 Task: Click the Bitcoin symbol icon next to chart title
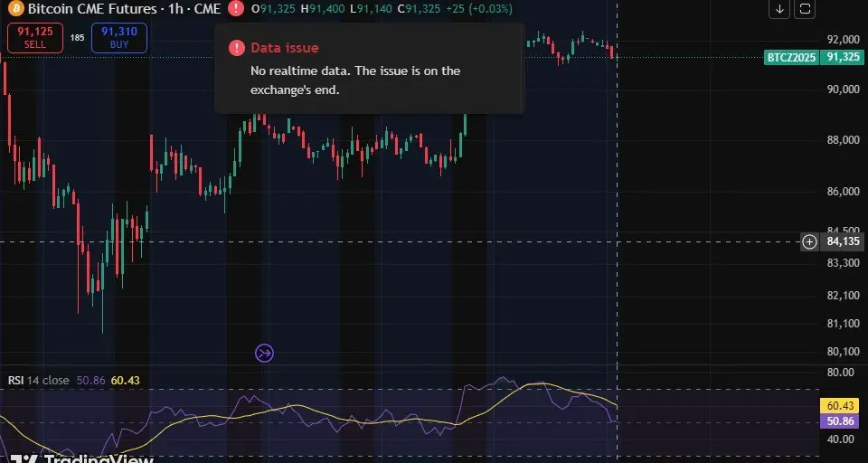coord(15,8)
